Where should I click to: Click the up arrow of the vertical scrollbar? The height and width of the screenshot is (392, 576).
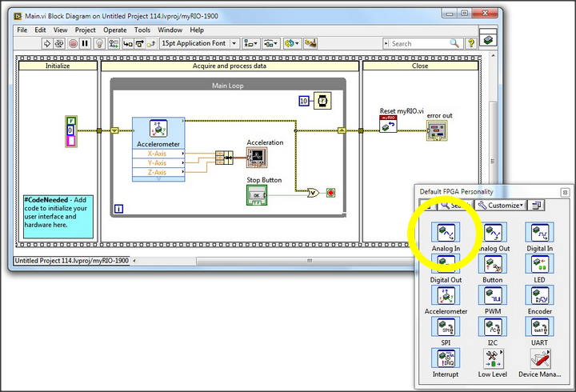click(493, 56)
